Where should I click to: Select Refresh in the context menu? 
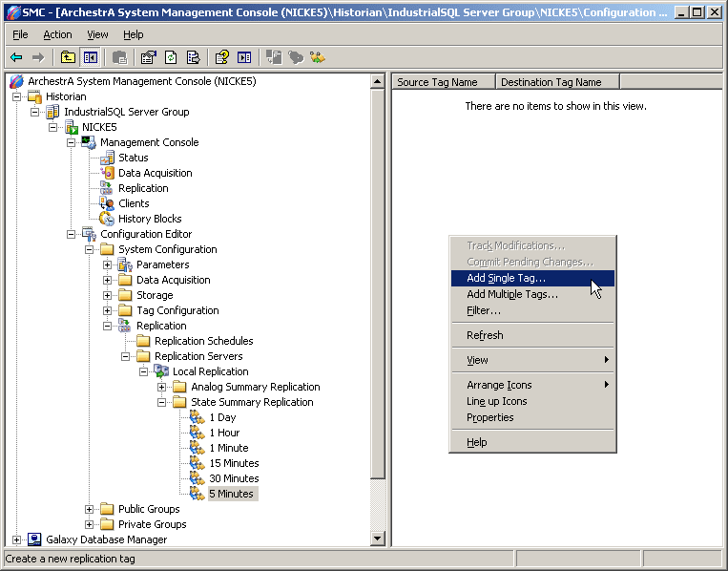[x=532, y=335]
